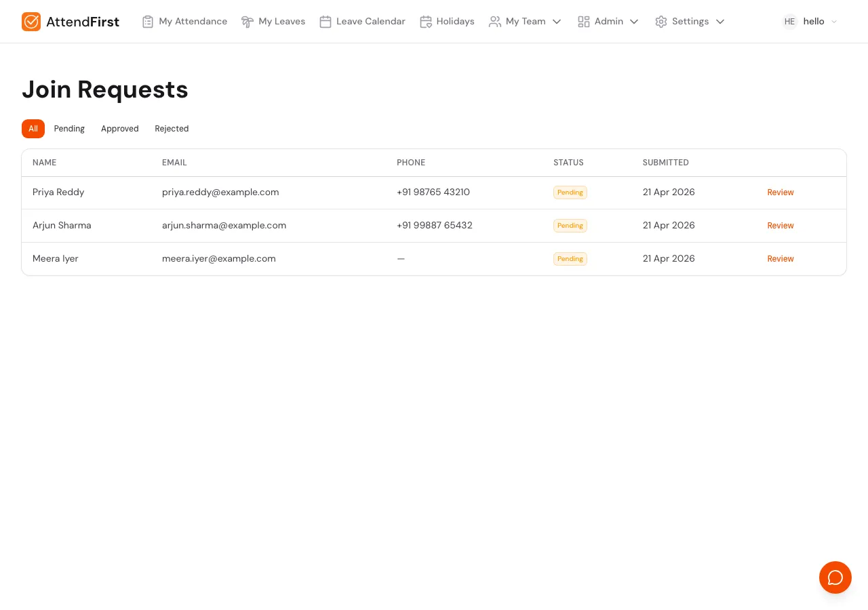868x610 pixels.
Task: Click the leaf icon beside My Leaves
Action: point(248,22)
